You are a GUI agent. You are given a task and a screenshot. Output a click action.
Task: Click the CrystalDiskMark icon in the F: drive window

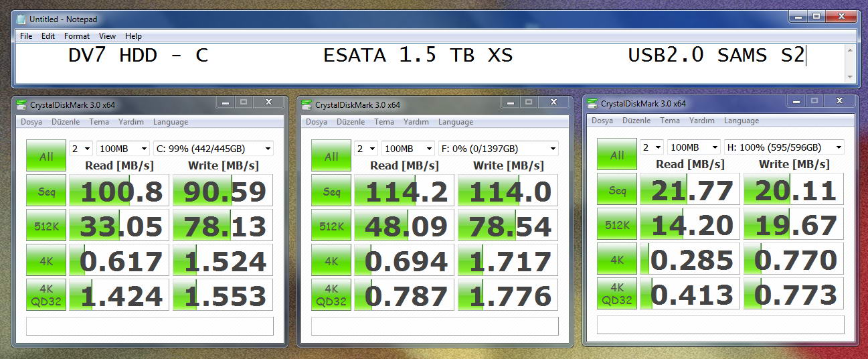(x=307, y=104)
